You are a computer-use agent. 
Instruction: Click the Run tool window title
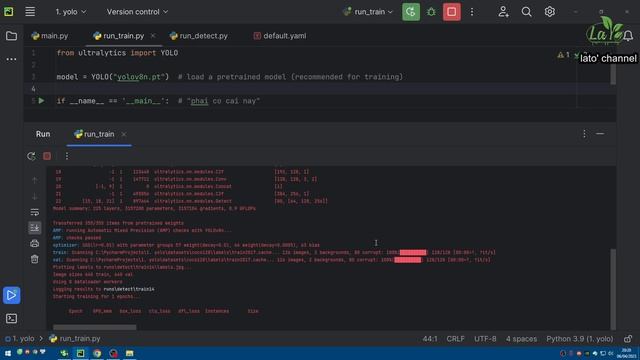43,134
